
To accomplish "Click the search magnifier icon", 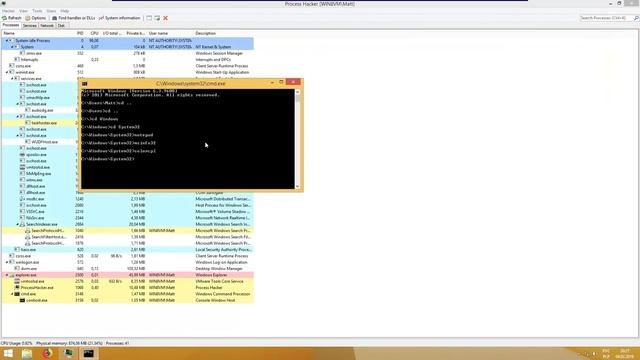I will pyautogui.click(x=636, y=18).
